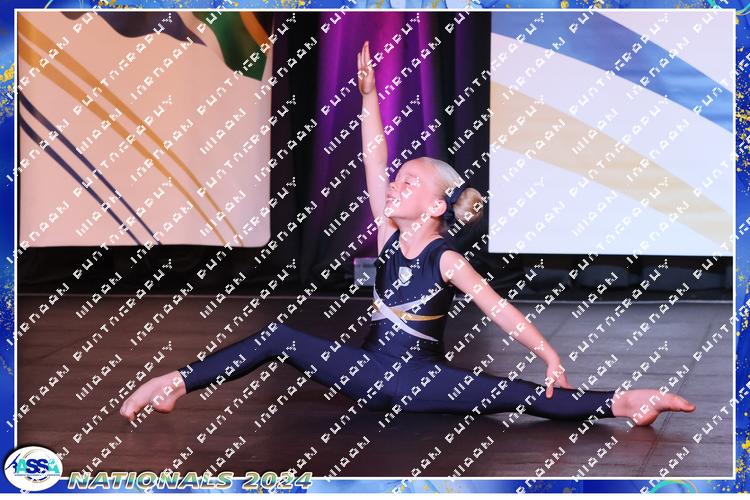Click the blue decorative photo border
This screenshot has height=500, width=750.
pyautogui.click(x=7, y=250)
